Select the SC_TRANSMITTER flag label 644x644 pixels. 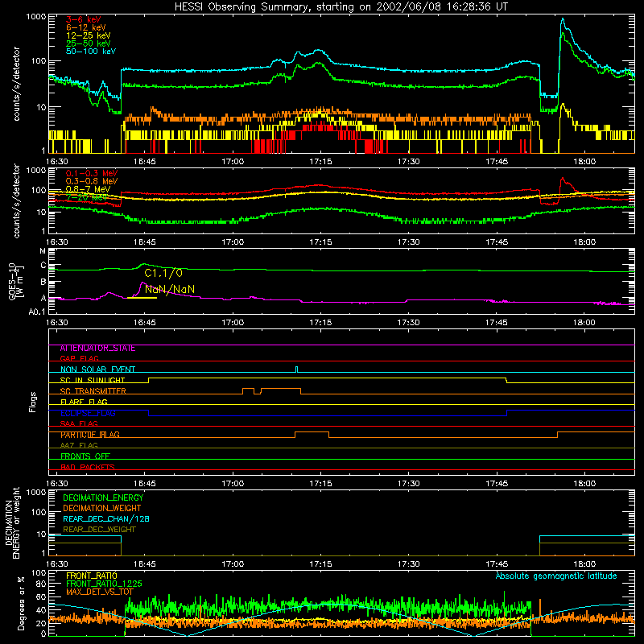93,391
